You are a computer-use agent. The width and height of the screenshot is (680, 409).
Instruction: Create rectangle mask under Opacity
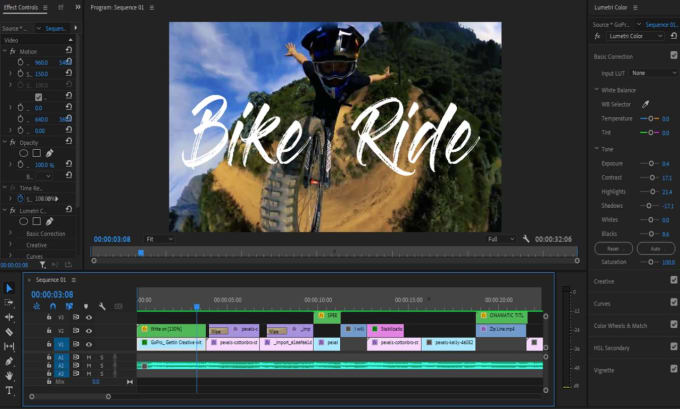(x=37, y=153)
